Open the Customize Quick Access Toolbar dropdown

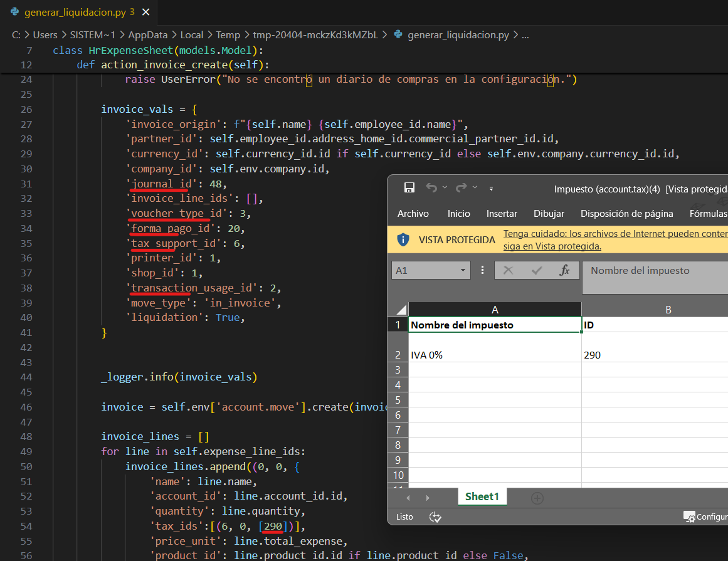coord(492,188)
